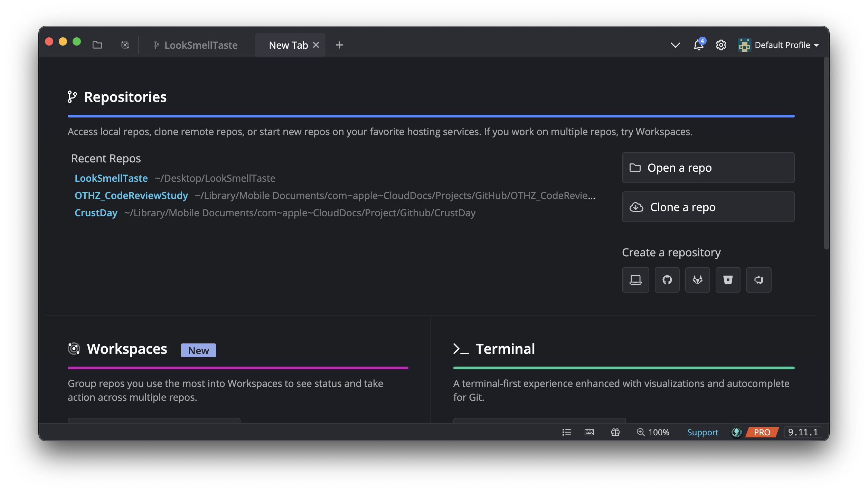Image resolution: width=868 pixels, height=492 pixels.
Task: Open repository folder icon in title bar
Action: [x=97, y=45]
